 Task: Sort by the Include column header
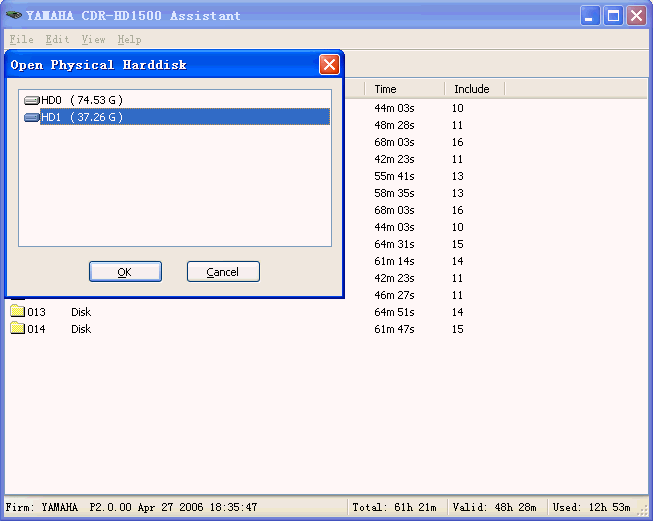[474, 89]
